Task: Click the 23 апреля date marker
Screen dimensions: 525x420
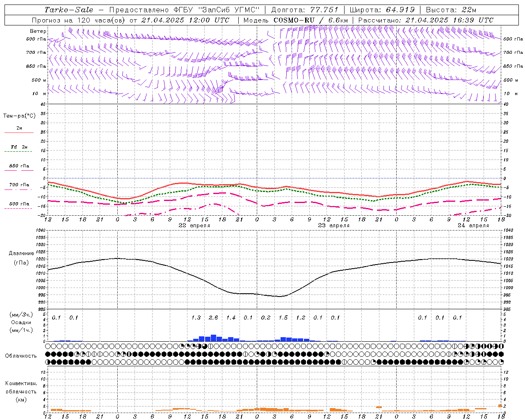Action: tap(334, 226)
